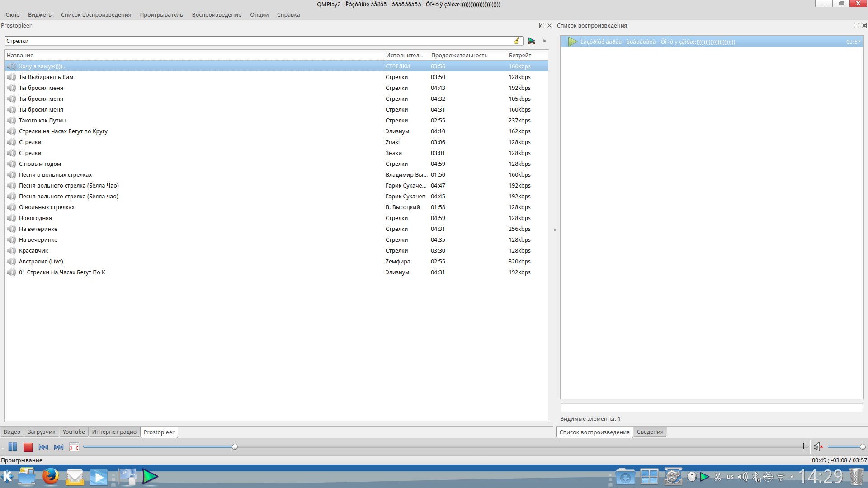Click the volume slider
The image size is (868, 488).
point(845,447)
